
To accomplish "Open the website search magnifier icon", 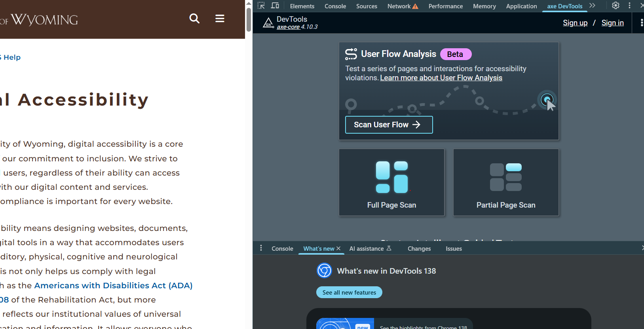I will (x=194, y=19).
